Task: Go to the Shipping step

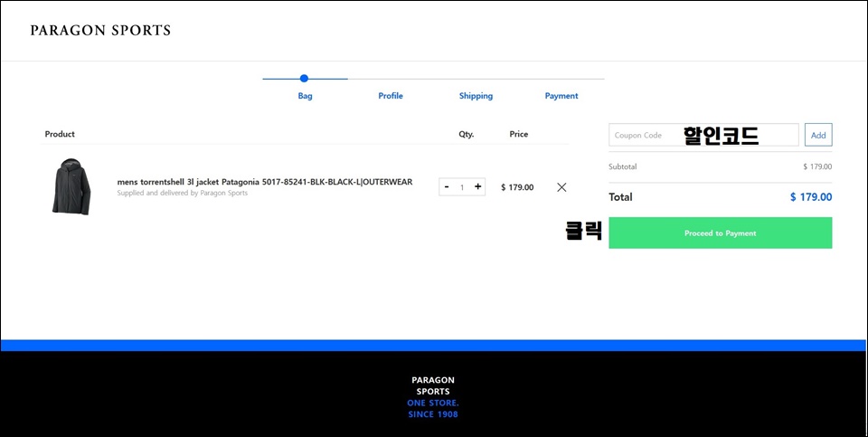Action: click(476, 96)
